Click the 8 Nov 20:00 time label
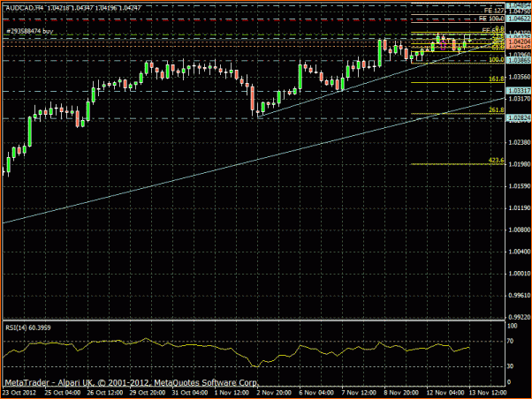 point(401,393)
